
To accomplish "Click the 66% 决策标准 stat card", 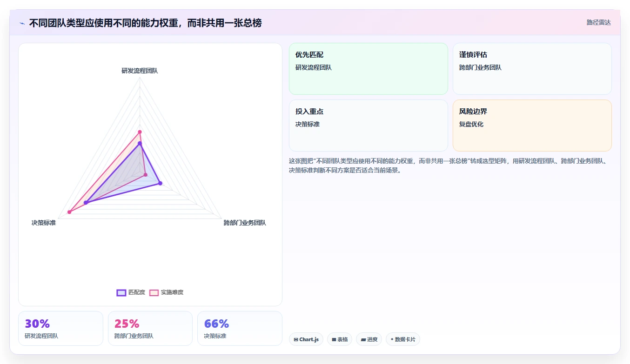I will 240,328.
